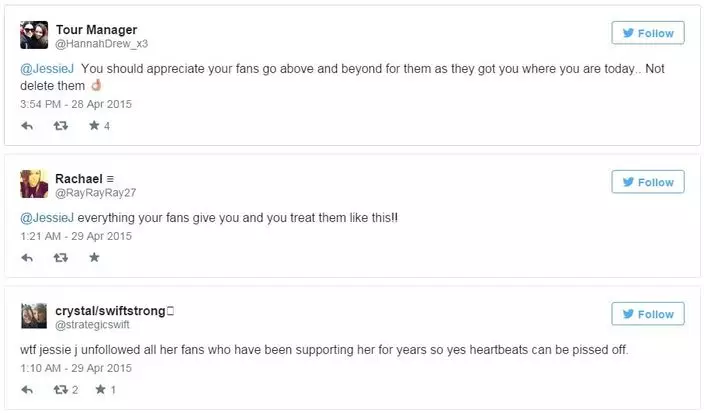Reply to Rachael's tweet

coord(28,258)
